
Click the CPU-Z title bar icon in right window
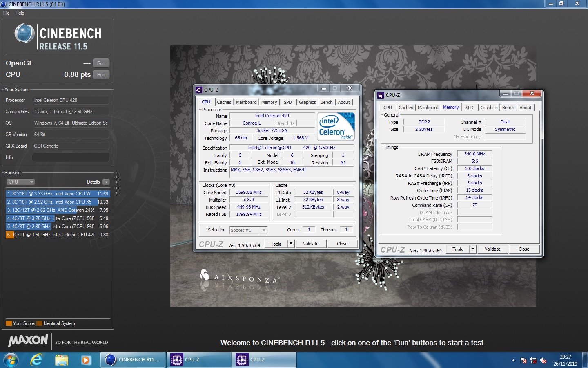381,95
